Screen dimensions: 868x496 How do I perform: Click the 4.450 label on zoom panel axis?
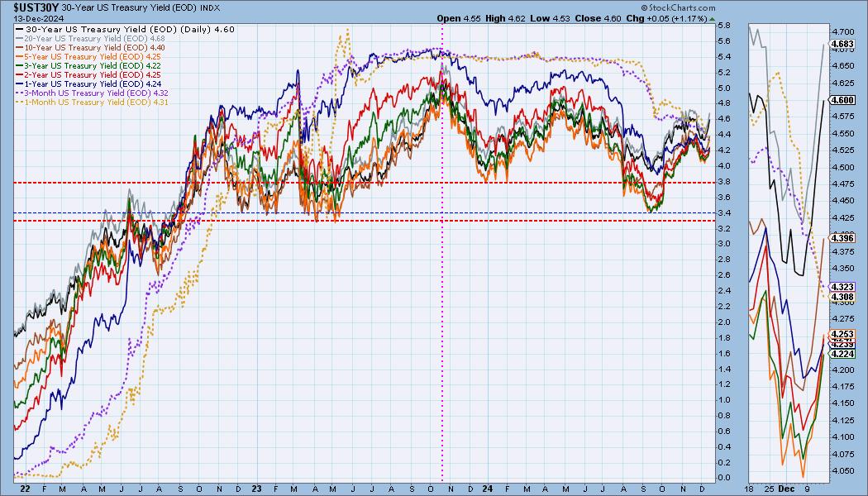[x=842, y=201]
